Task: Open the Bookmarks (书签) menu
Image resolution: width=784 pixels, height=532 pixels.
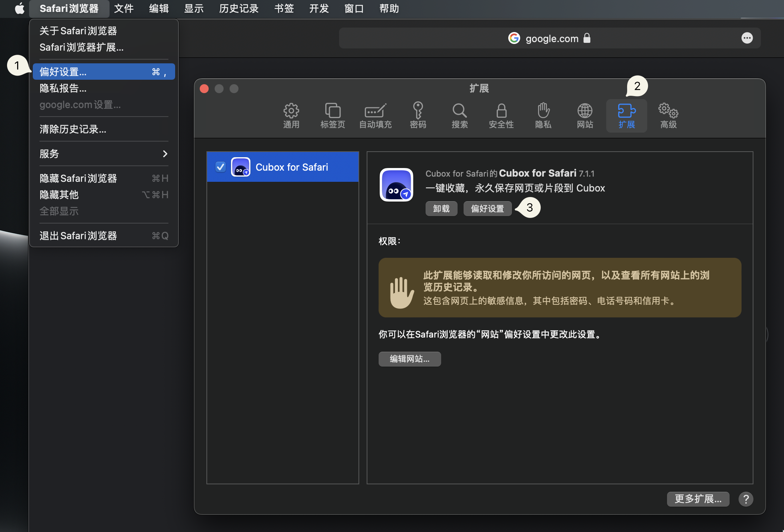Action: [x=284, y=9]
